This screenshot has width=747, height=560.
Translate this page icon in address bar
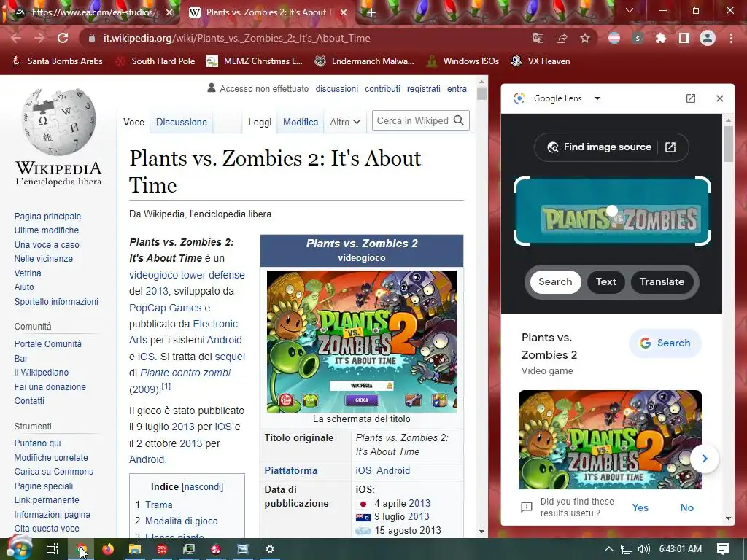click(x=538, y=38)
